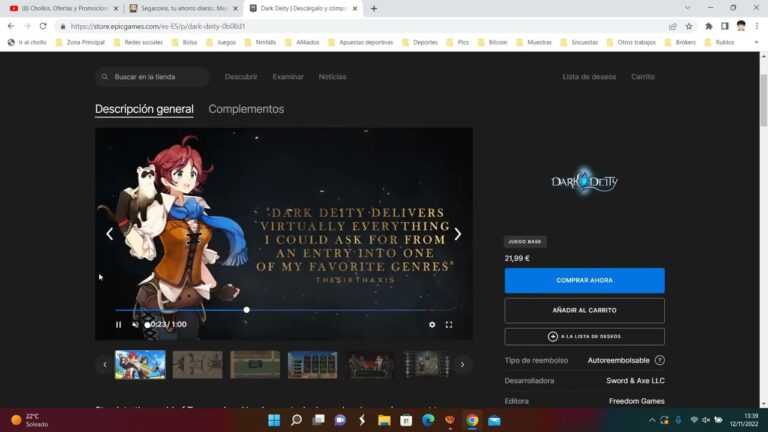Select the third green map thumbnail
768x432 pixels.
click(255, 364)
